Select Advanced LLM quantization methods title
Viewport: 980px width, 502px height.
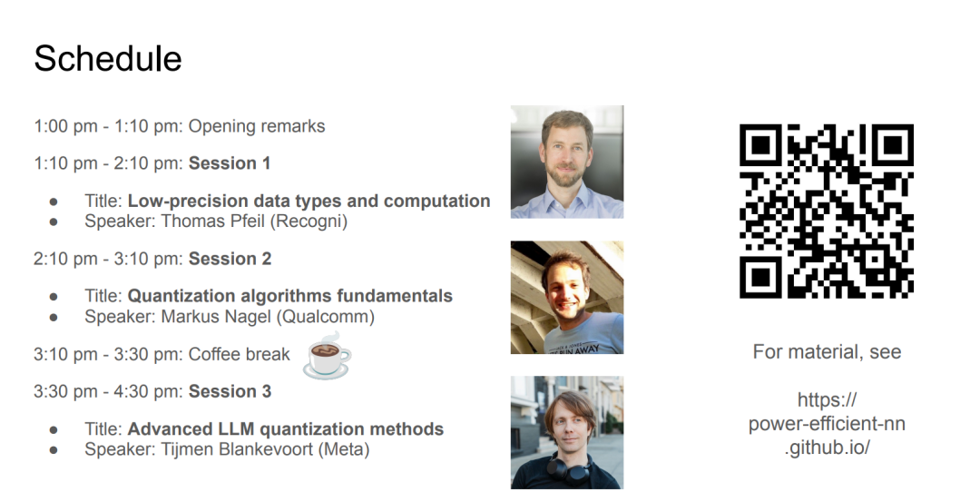click(286, 429)
